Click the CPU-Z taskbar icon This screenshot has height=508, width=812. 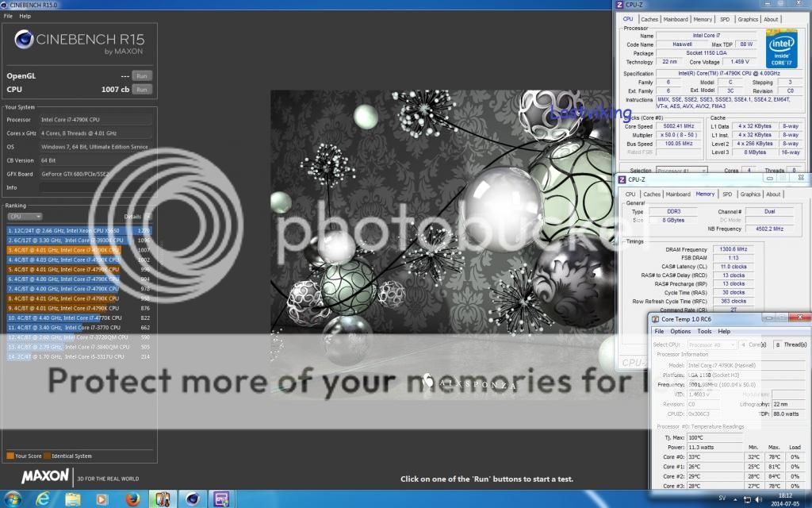(x=222, y=498)
